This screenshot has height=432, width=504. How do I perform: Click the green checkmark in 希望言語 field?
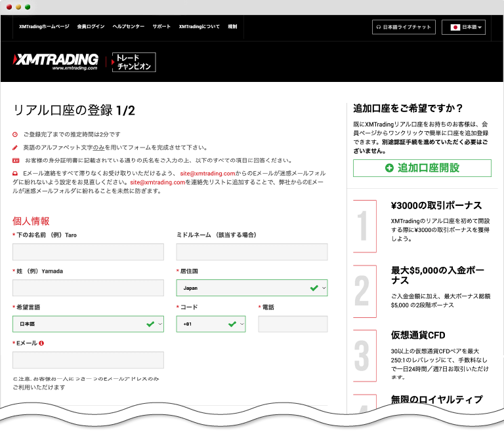(x=150, y=324)
